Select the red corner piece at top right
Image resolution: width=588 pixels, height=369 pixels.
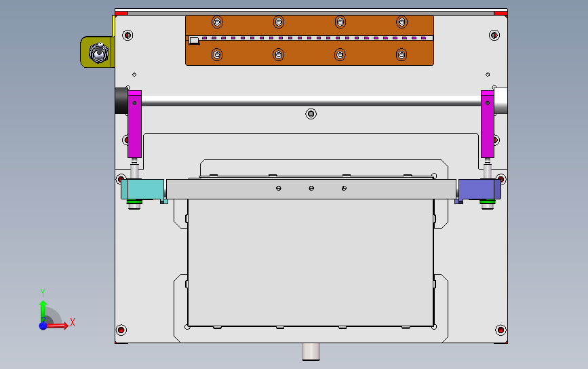(501, 14)
